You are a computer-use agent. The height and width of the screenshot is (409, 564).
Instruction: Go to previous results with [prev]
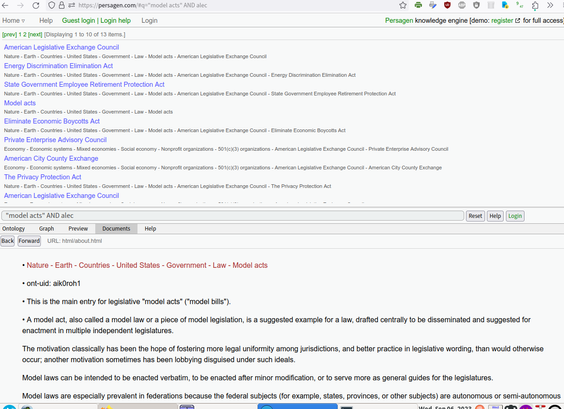[x=9, y=35]
